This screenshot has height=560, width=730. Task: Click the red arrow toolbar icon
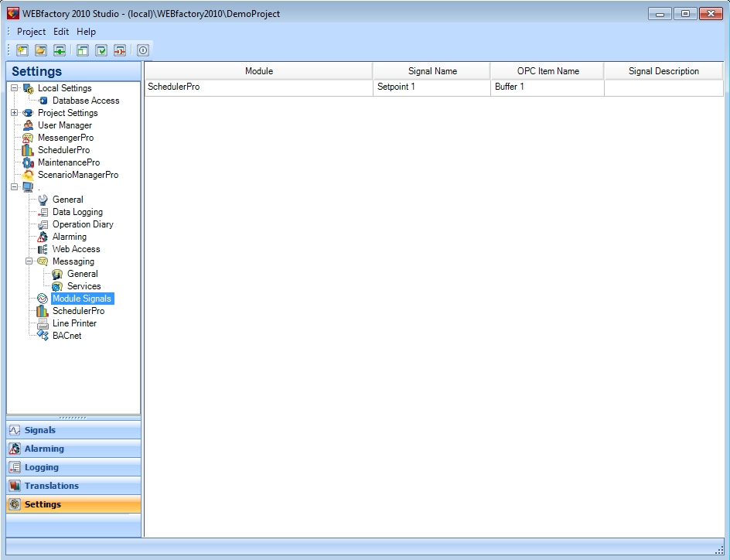[120, 51]
